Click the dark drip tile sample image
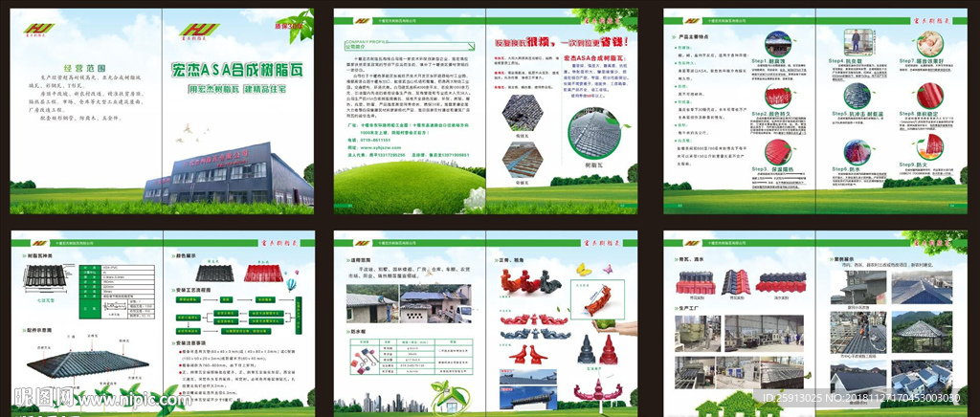Viewport: 980px width, 417px height. click(781, 282)
